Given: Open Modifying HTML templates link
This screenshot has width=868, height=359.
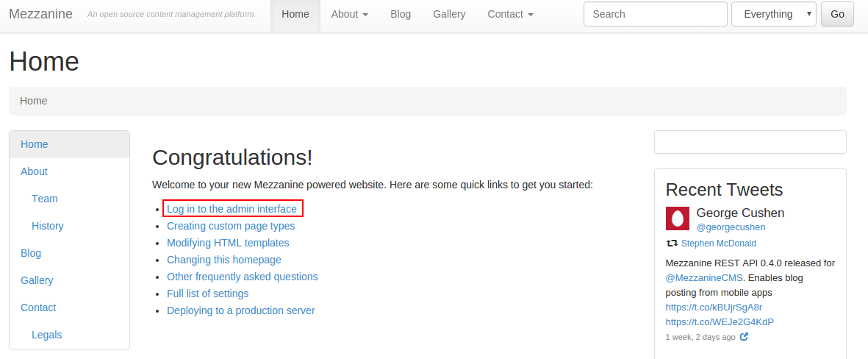Looking at the screenshot, I should (228, 243).
